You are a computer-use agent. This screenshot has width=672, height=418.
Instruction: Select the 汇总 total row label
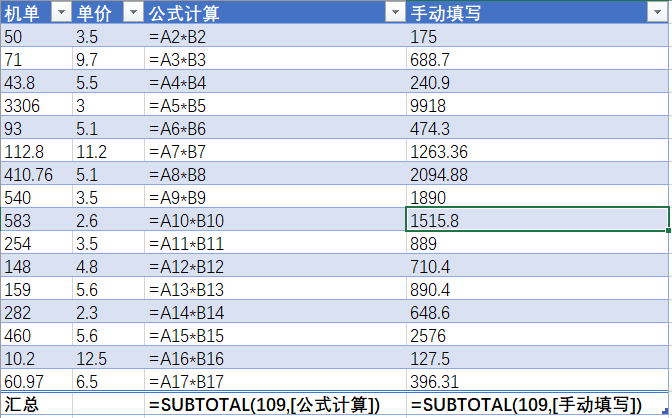point(36,404)
